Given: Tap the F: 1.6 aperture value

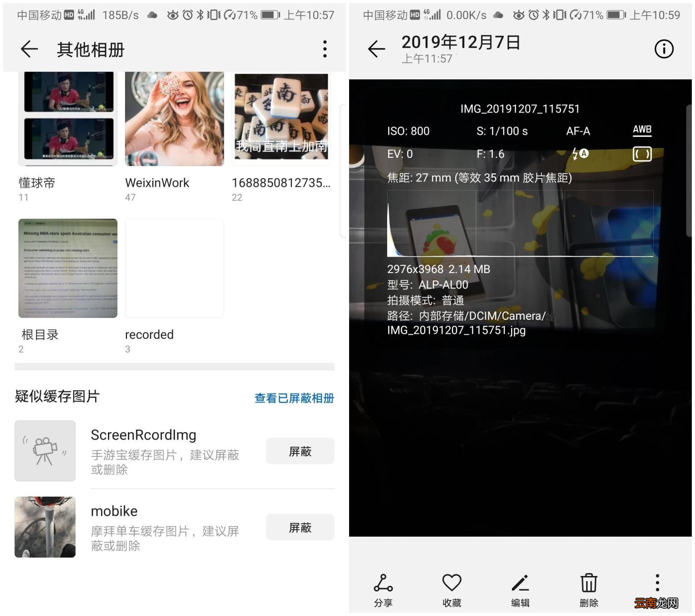Looking at the screenshot, I should pos(490,154).
